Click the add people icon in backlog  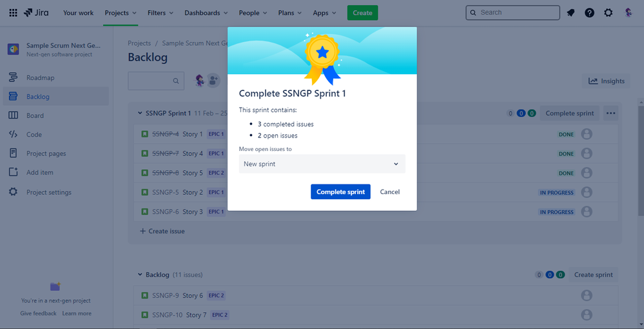[x=213, y=81]
